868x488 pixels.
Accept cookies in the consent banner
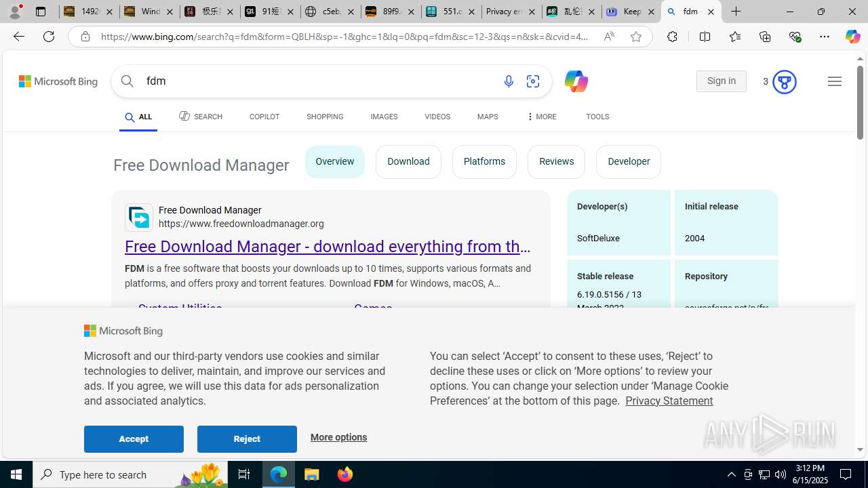point(134,439)
